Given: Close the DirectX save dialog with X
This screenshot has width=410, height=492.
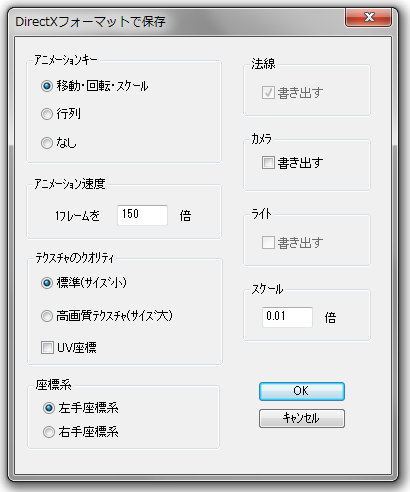Looking at the screenshot, I should 368,17.
